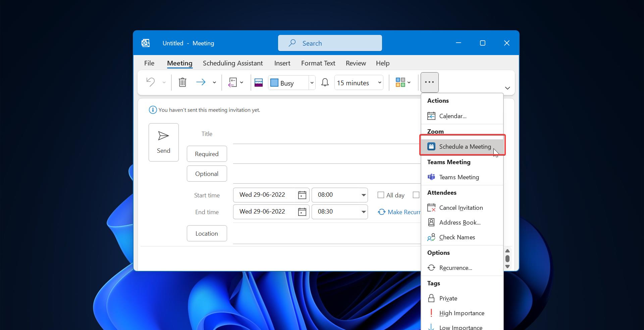This screenshot has width=644, height=330.
Task: Click the Categorize colored squares icon
Action: tap(400, 82)
